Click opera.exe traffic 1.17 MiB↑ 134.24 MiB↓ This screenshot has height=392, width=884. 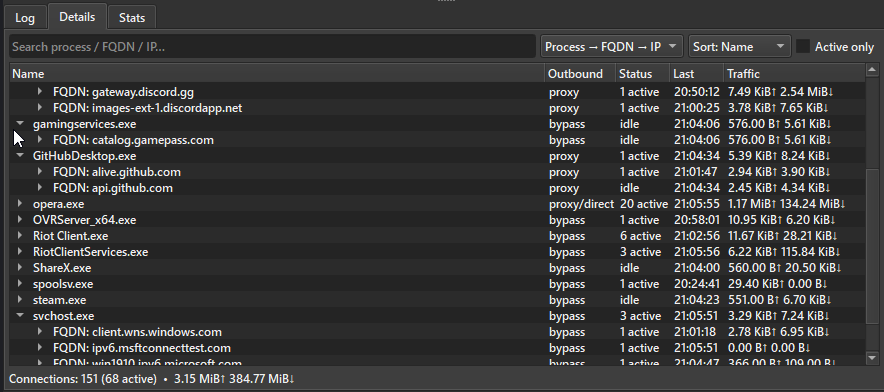pyautogui.click(x=786, y=204)
